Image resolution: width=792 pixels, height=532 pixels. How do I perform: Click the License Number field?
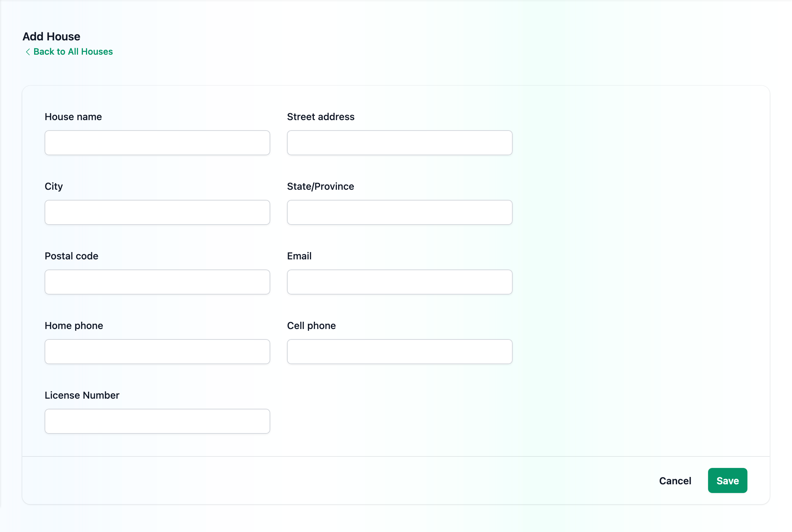157,421
